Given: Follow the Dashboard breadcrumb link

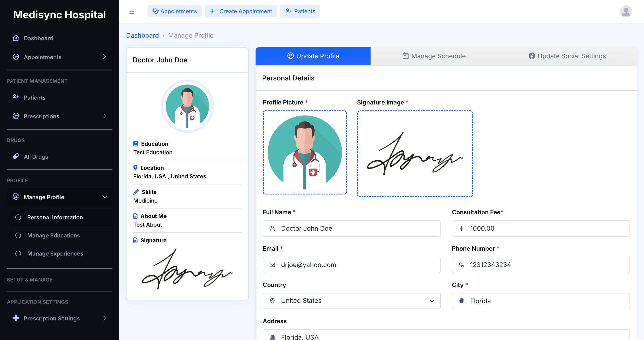Looking at the screenshot, I should pyautogui.click(x=142, y=36).
